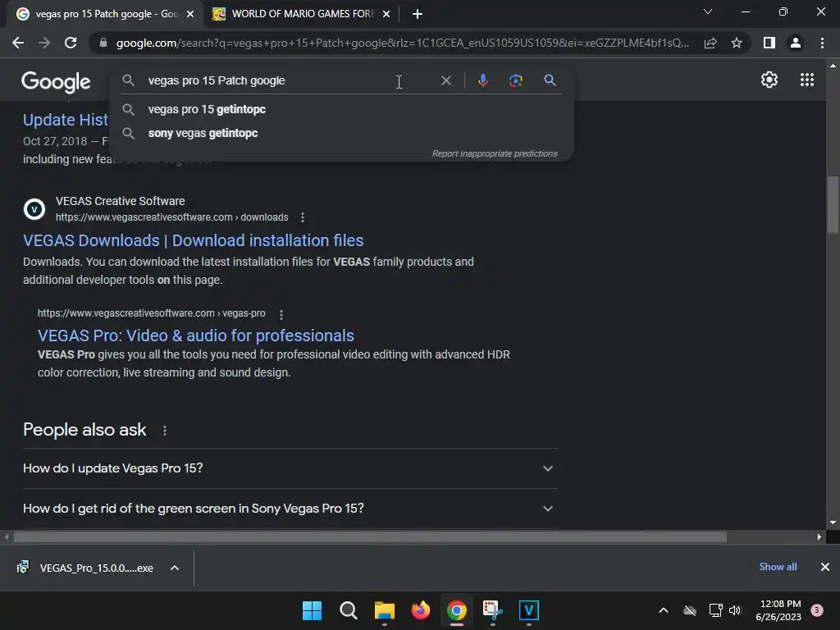View site information via the padlock icon
This screenshot has width=840, height=630.
[103, 43]
